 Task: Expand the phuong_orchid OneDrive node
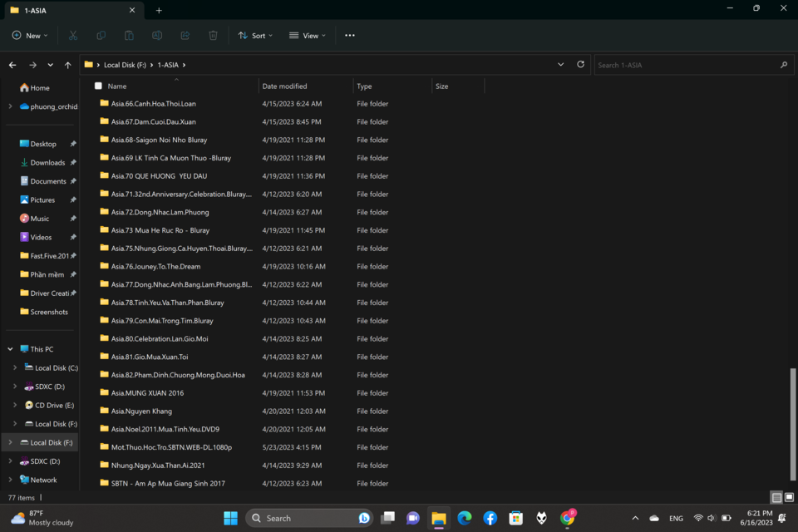coord(10,106)
